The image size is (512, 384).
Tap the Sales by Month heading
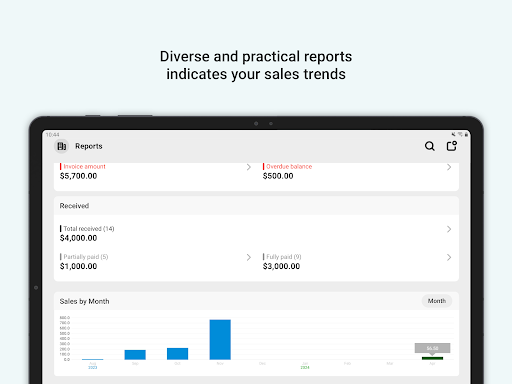coord(84,301)
